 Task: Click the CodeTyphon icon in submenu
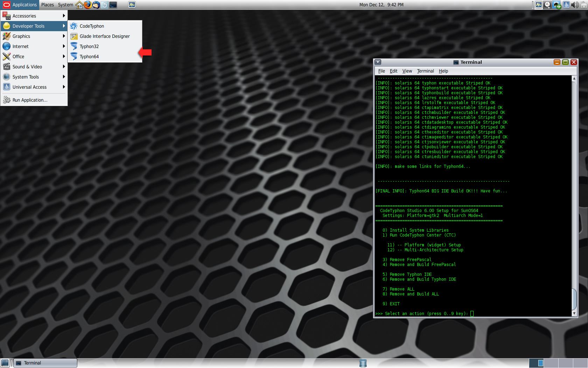[74, 26]
